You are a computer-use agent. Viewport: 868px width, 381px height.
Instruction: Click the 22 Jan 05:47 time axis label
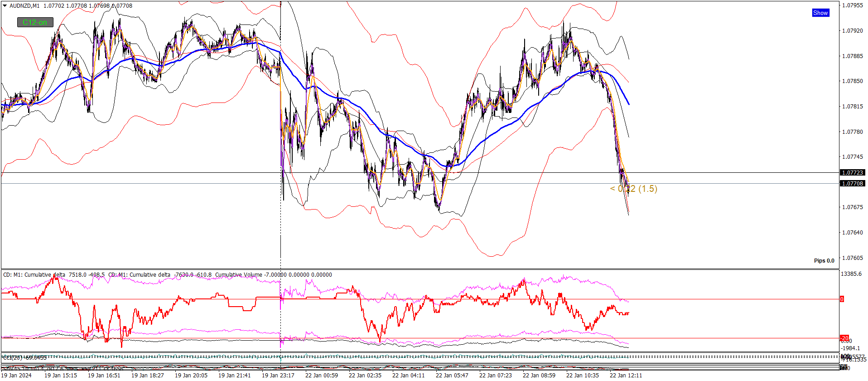coord(452,375)
